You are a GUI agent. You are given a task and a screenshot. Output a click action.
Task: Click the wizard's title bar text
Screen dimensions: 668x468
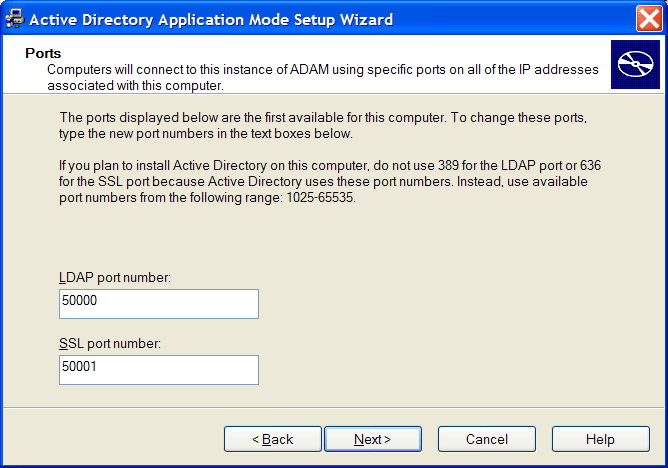tap(210, 19)
